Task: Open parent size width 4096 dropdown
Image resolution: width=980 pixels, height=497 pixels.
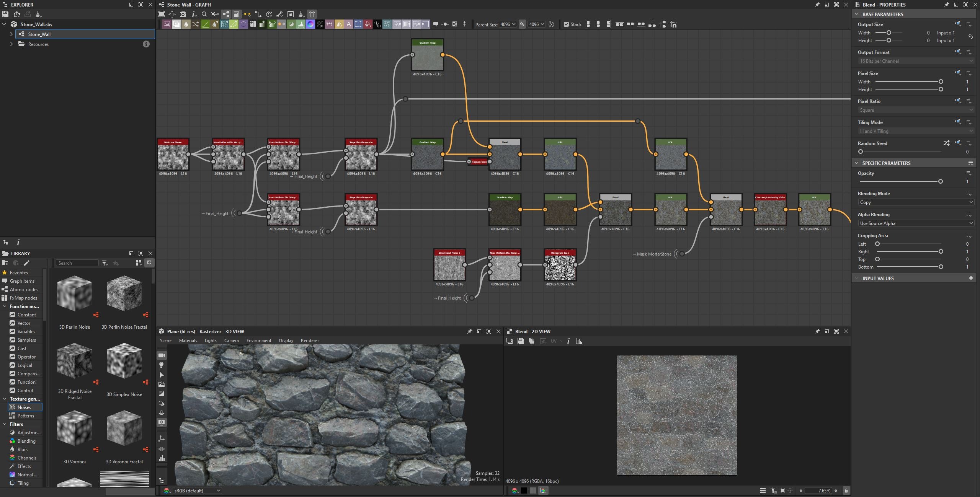Action: [508, 24]
